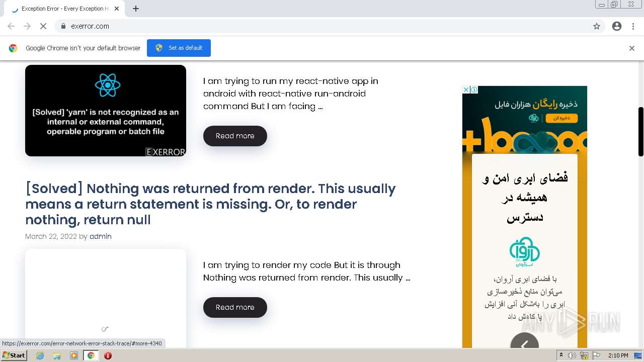Open the Windows Start menu
This screenshot has height=362, width=644.
[14, 355]
